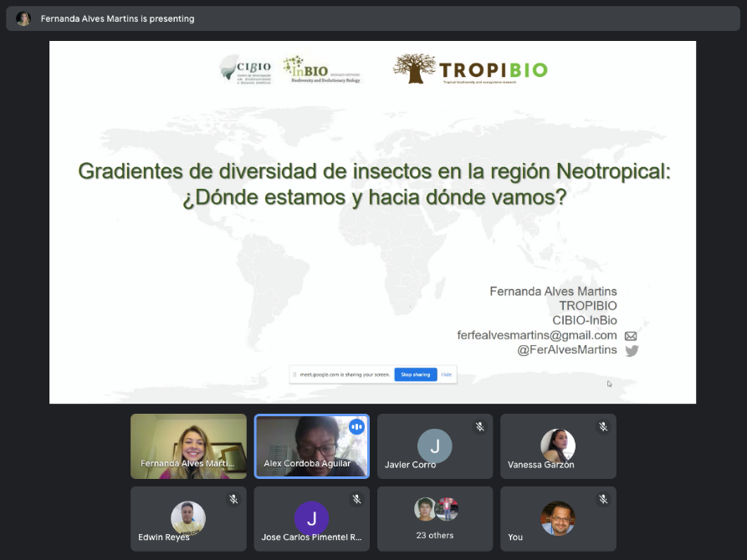The width and height of the screenshot is (747, 560).
Task: Click muted mic icon on Jose Carlos tile
Action: pos(357,499)
